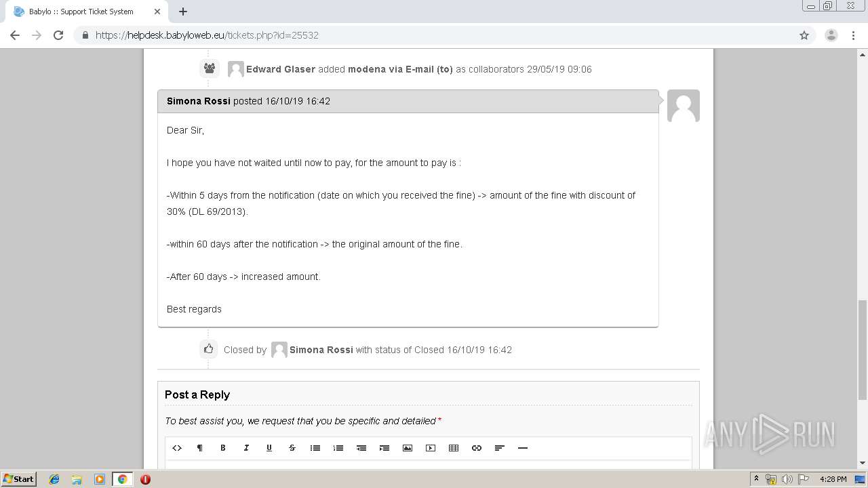868x488 pixels.
Task: Click 'modena via E-mail (to)' text
Action: 400,69
